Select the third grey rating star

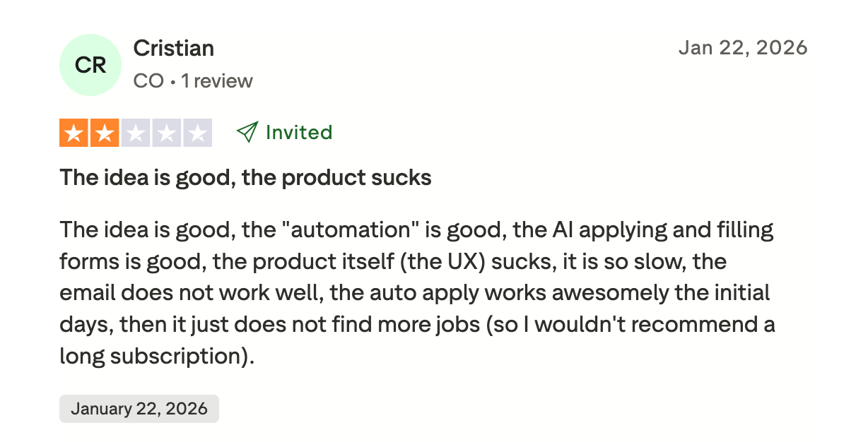click(136, 133)
